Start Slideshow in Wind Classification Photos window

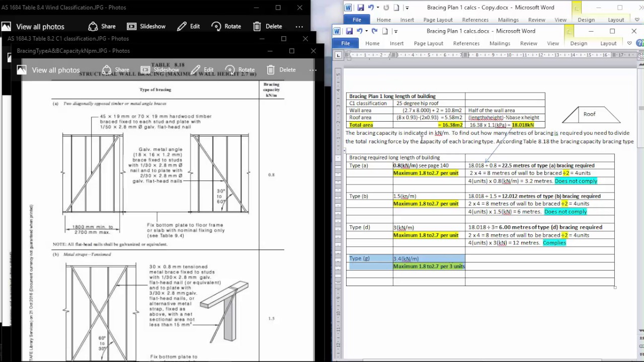tap(146, 26)
